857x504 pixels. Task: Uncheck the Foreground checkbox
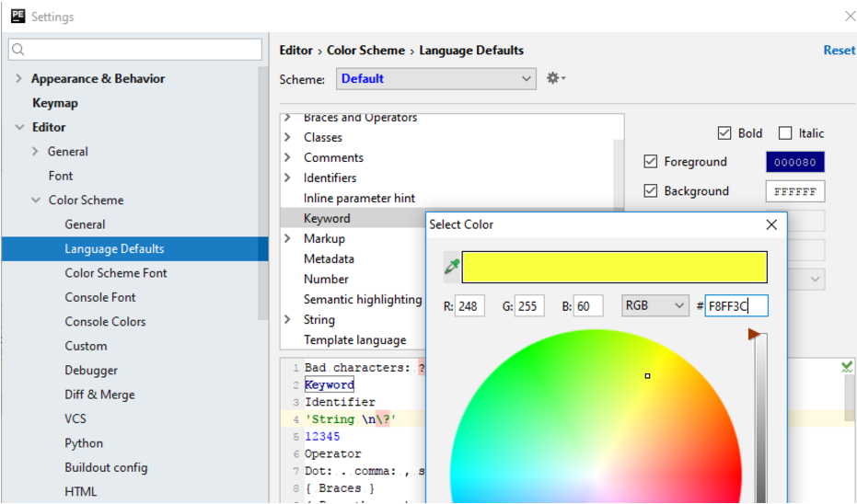point(651,162)
